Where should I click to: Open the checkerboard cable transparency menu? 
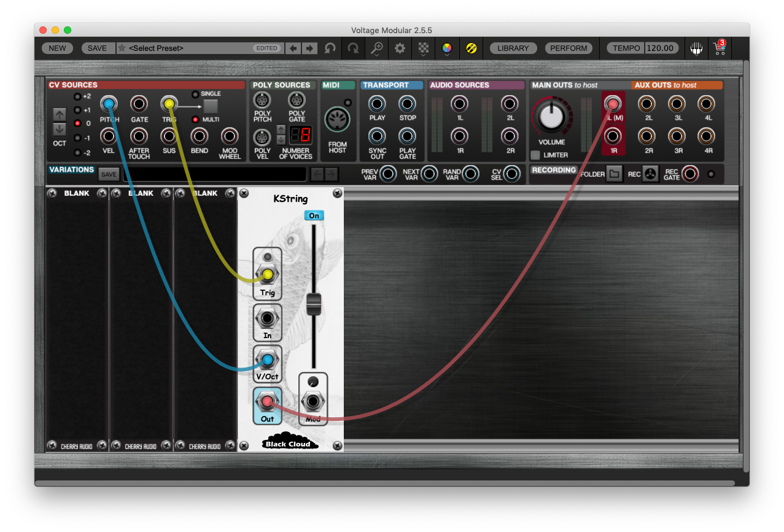pos(424,48)
